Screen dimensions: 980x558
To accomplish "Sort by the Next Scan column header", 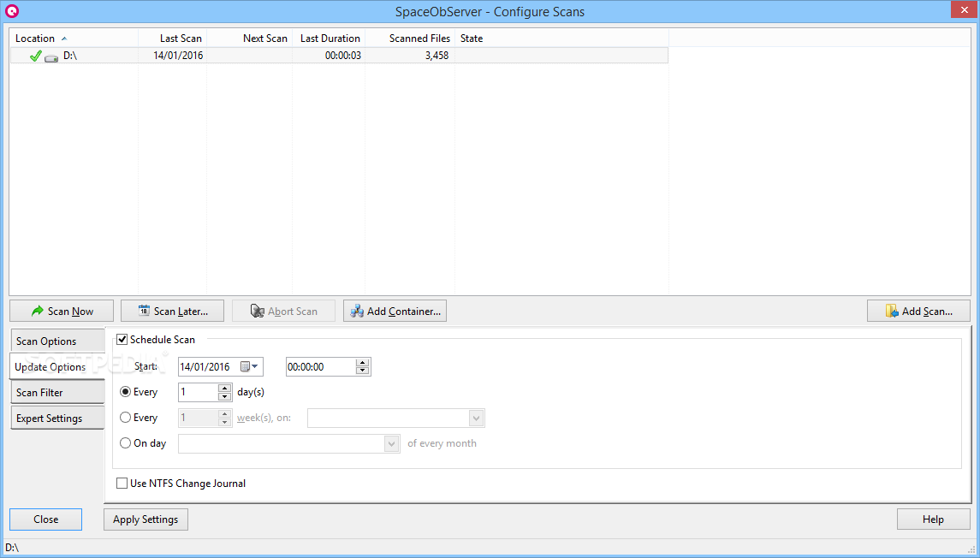I will pos(249,39).
